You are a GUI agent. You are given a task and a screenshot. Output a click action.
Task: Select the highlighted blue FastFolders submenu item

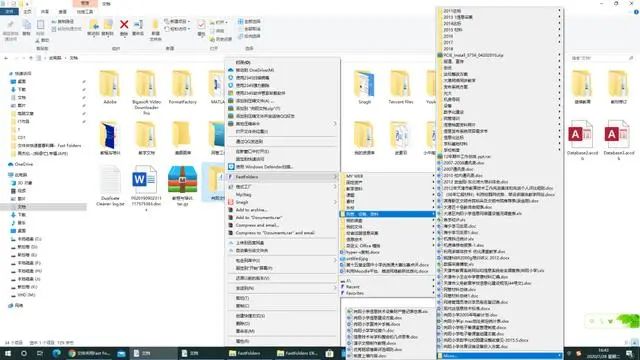pos(388,214)
